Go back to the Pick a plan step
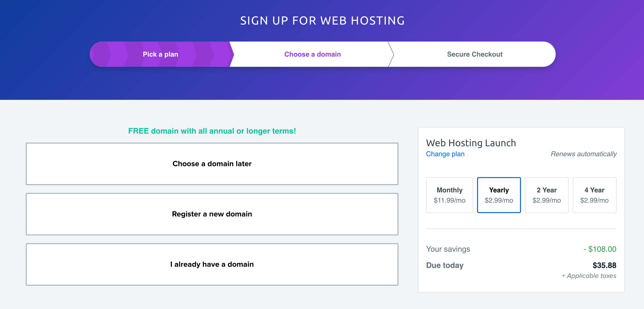Image resolution: width=644 pixels, height=309 pixels. pos(160,54)
